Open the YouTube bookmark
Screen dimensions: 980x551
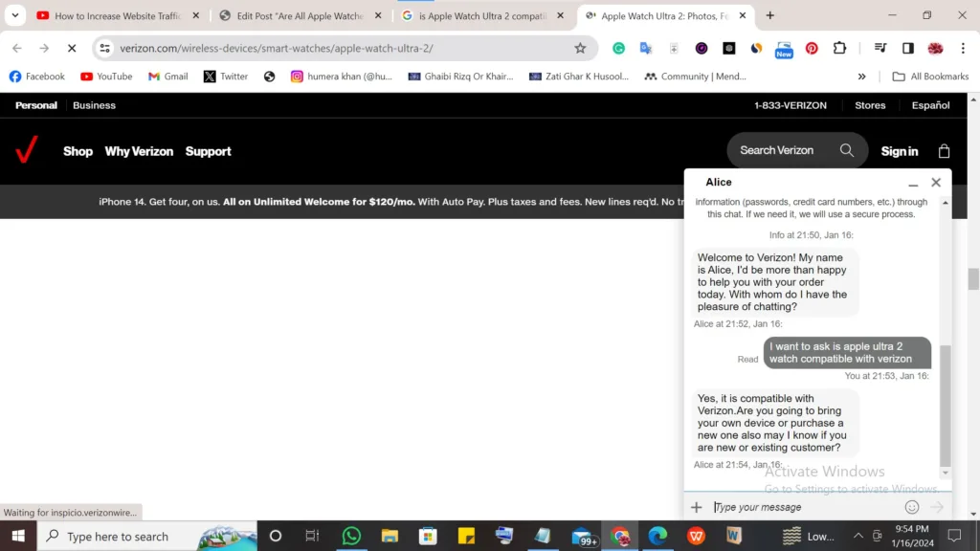(106, 77)
